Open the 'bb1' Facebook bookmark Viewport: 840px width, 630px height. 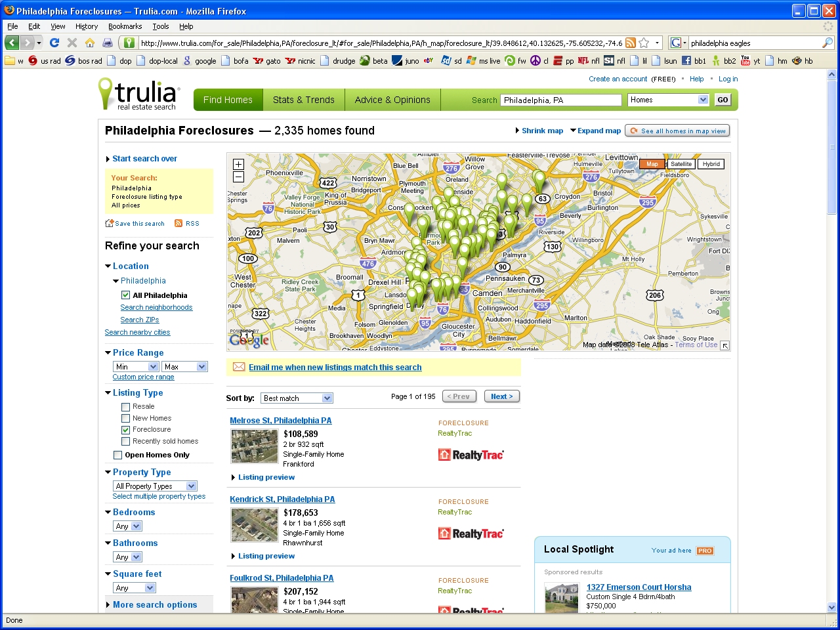694,60
